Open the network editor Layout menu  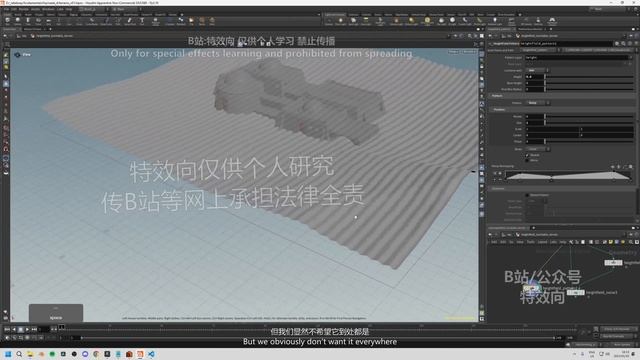pos(542,242)
